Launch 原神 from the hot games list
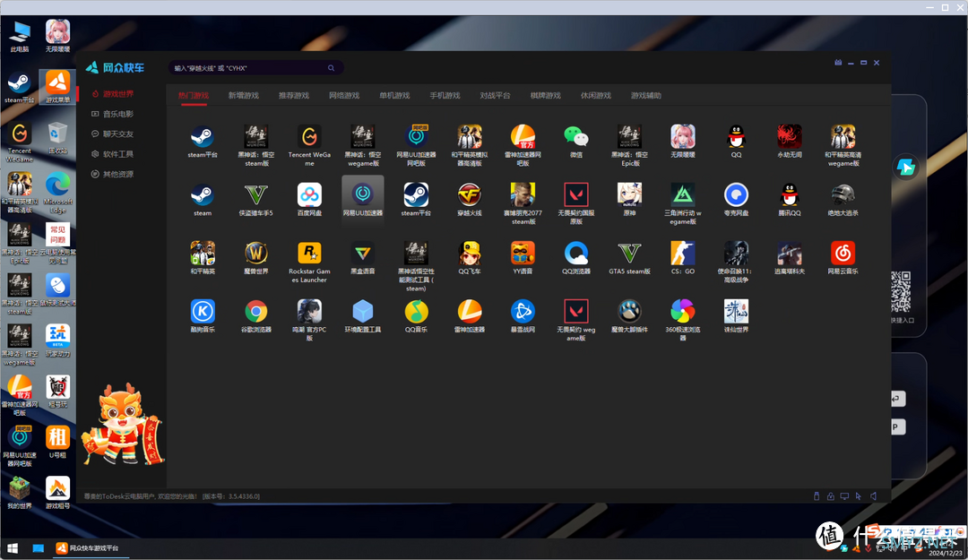The image size is (968, 560). [629, 195]
